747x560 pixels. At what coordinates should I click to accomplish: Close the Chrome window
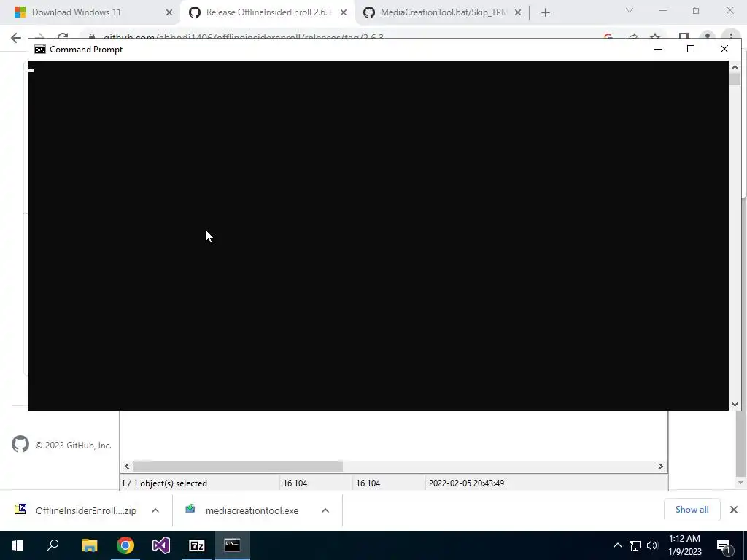click(729, 10)
